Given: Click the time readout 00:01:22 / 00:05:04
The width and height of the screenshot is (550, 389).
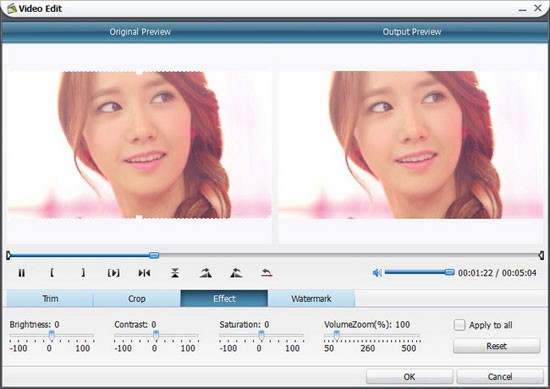Looking at the screenshot, I should coord(497,273).
